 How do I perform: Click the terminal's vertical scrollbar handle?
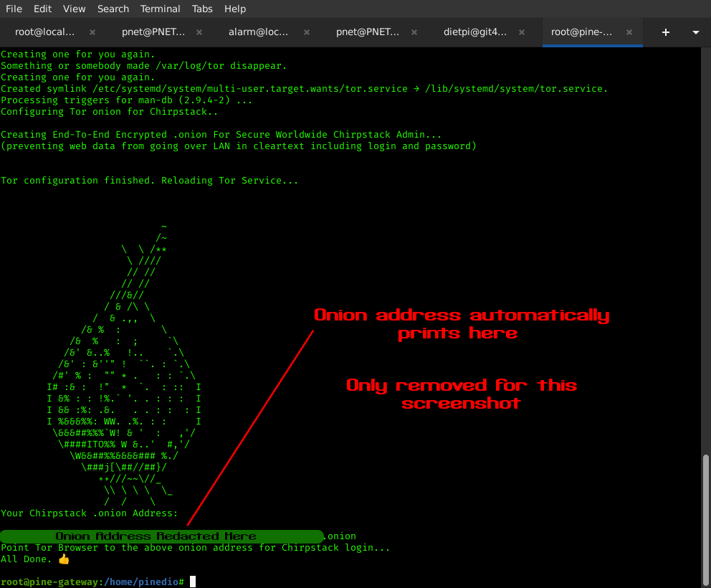point(706,515)
